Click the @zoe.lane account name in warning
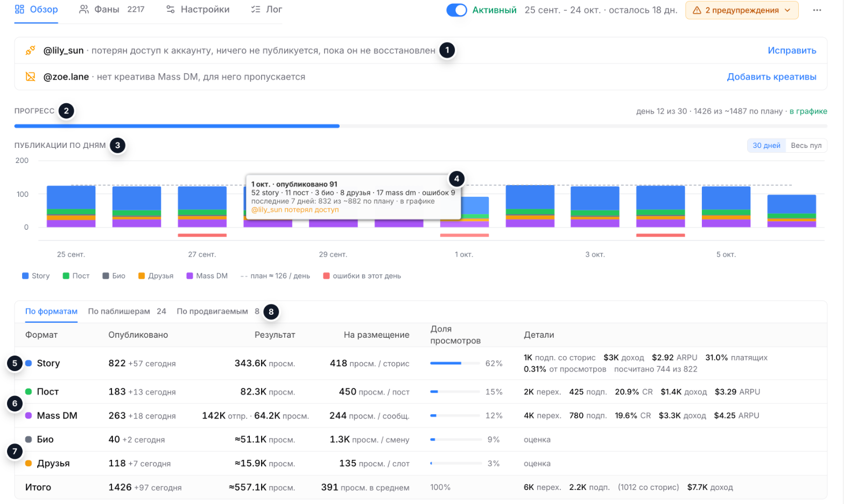The width and height of the screenshot is (844, 504). click(66, 77)
